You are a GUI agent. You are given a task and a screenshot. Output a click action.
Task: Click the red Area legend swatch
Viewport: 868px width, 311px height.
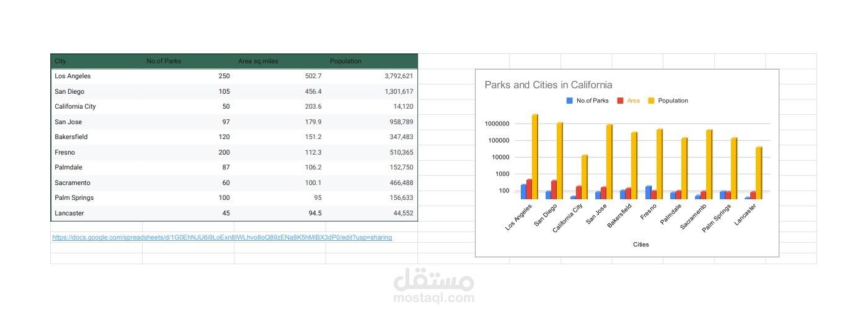(620, 101)
